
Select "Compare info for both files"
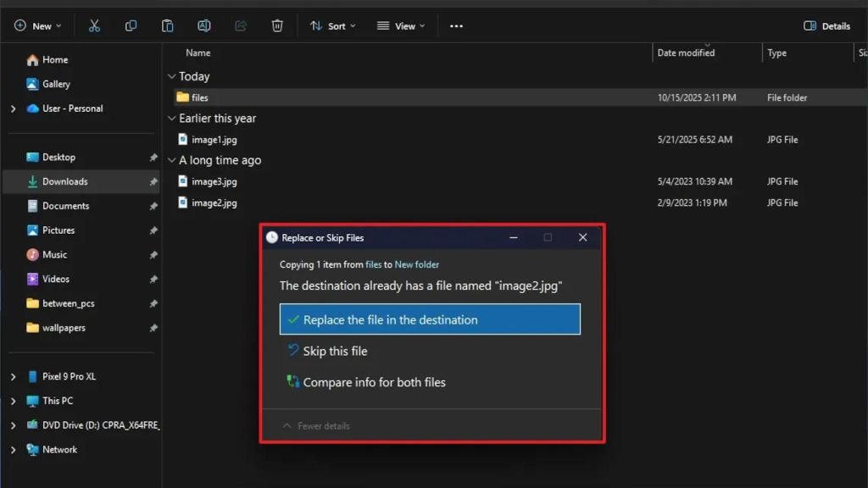tap(375, 382)
